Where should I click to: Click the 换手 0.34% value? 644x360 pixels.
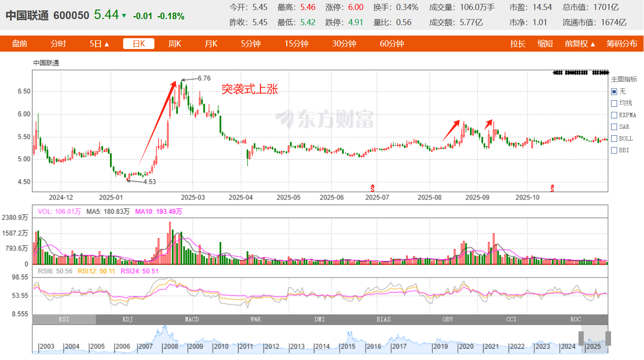point(407,7)
